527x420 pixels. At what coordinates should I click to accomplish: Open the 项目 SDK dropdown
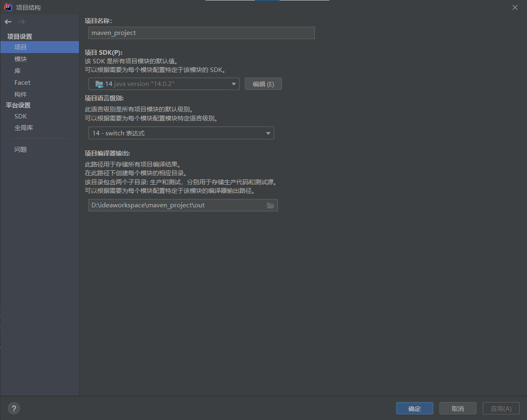(164, 84)
